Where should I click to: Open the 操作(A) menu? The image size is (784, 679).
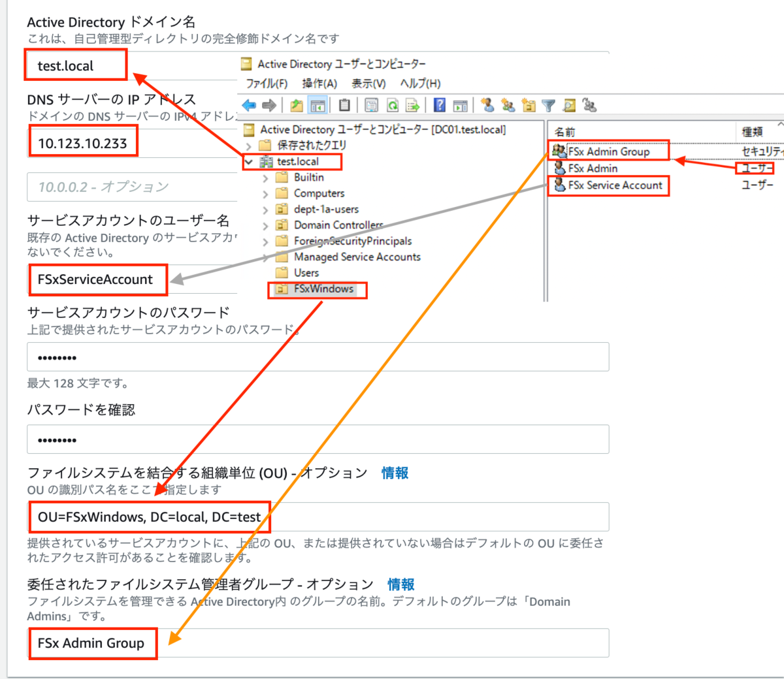(319, 84)
